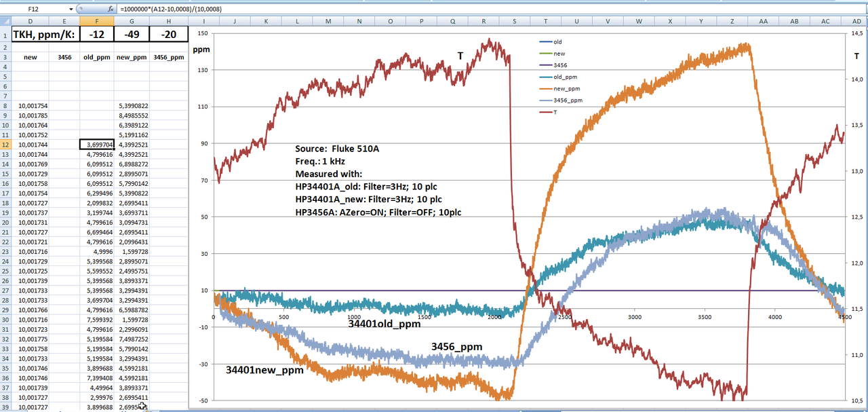Select the cell containing -12
This screenshot has width=868, height=412.
click(97, 35)
